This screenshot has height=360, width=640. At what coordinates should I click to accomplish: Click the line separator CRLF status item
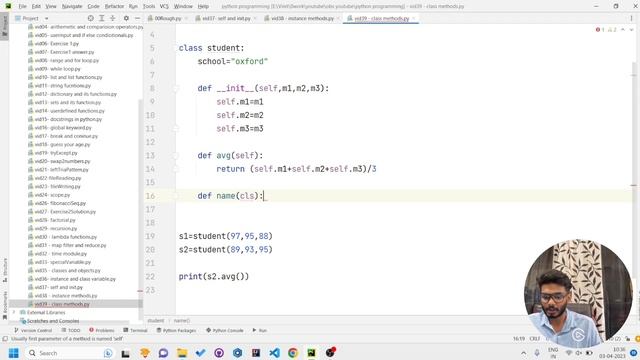click(535, 339)
